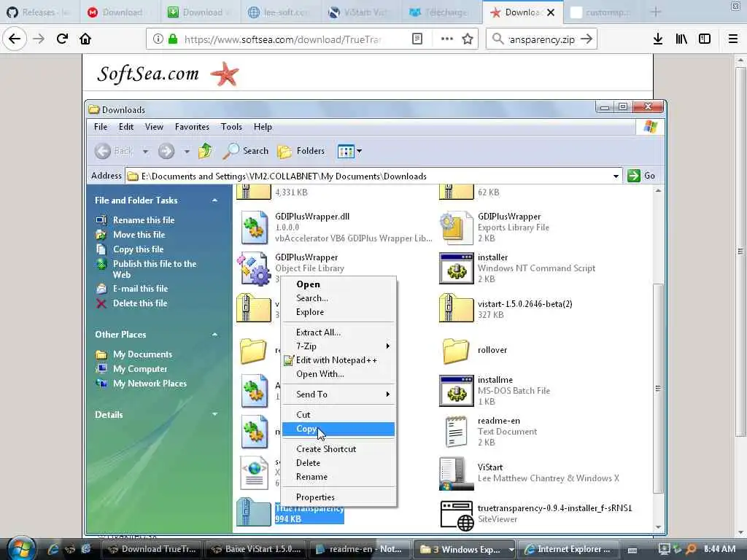747x560 pixels.
Task: Select the rollover folder icon
Action: click(457, 351)
